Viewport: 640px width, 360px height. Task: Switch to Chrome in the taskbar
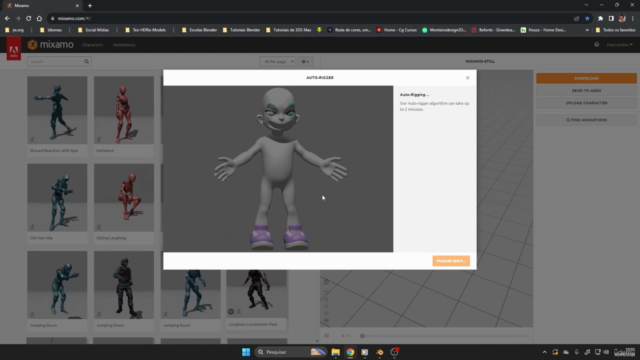click(350, 352)
